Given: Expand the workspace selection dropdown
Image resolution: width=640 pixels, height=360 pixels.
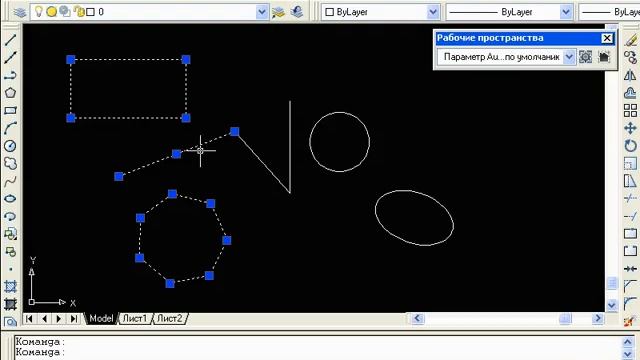Looking at the screenshot, I should click(x=569, y=57).
